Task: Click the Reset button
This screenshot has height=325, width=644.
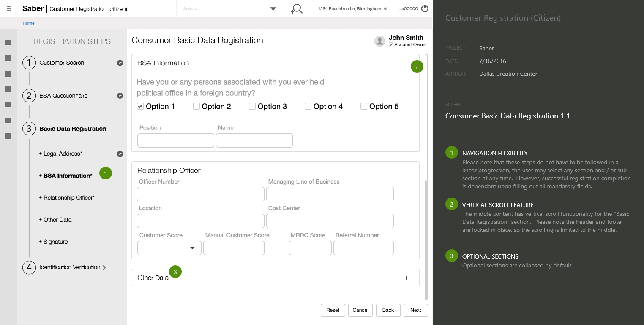Action: (x=333, y=310)
